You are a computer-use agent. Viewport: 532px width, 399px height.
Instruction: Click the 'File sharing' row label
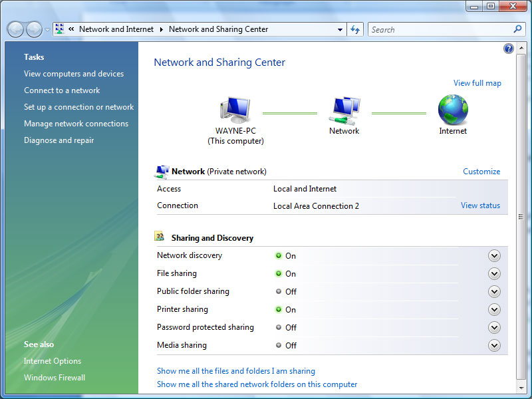177,273
